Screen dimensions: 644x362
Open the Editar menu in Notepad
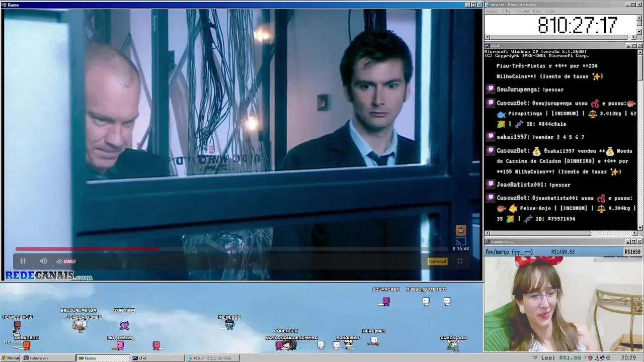(x=507, y=11)
